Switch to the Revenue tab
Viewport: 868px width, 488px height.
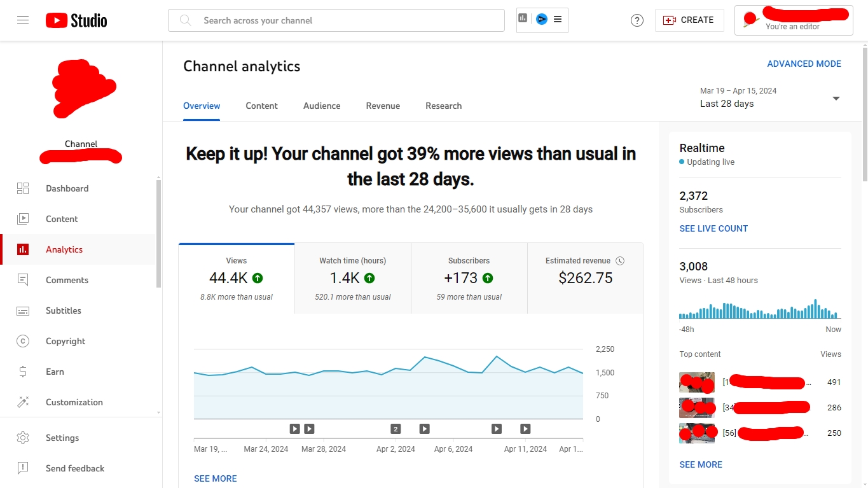(x=383, y=106)
